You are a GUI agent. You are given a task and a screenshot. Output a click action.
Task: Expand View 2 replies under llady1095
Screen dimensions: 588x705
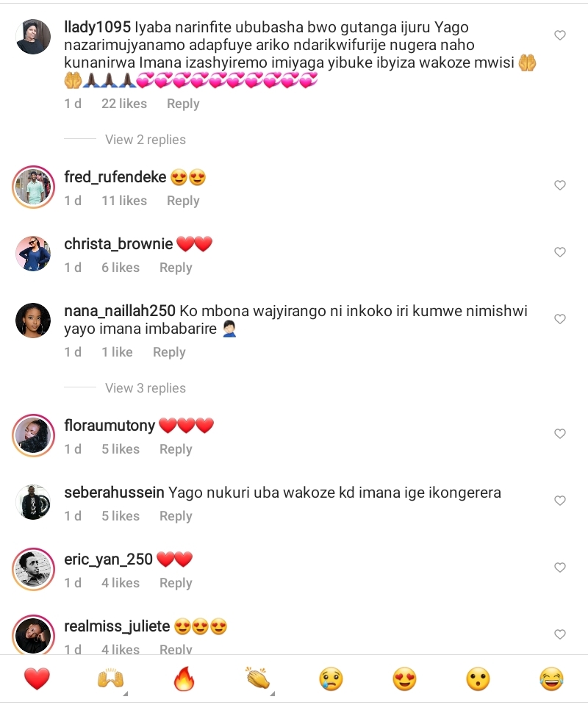(146, 140)
